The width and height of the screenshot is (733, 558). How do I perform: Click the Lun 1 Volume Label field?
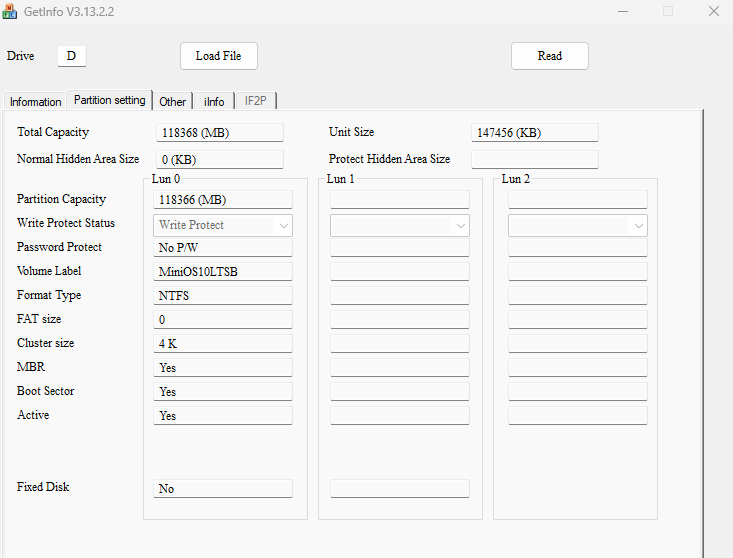coord(400,272)
